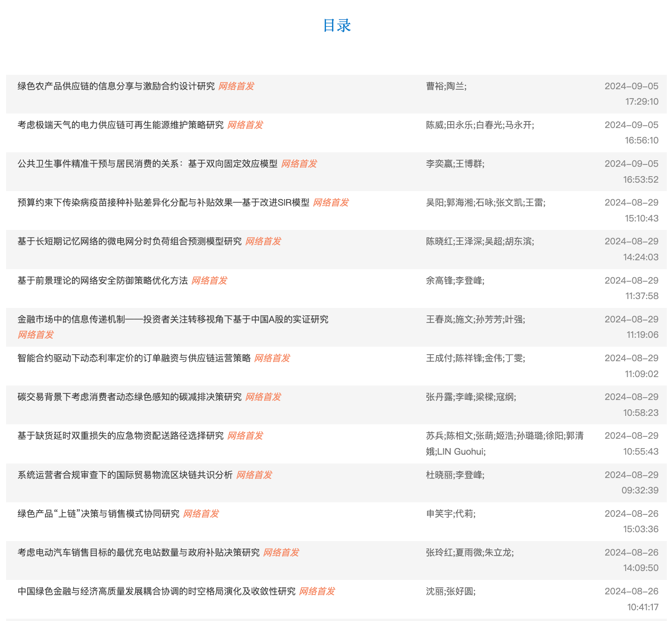Click the author names 曹裕;陶兰
The height and width of the screenshot is (621, 672).
446,86
